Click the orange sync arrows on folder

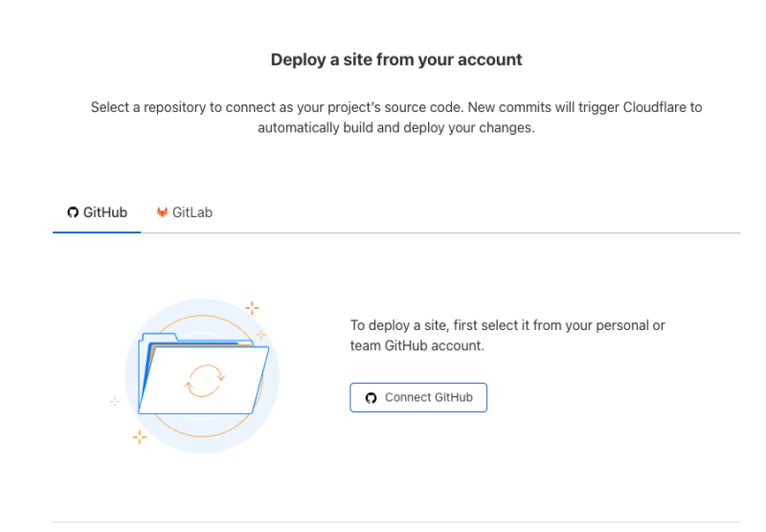[x=204, y=380]
